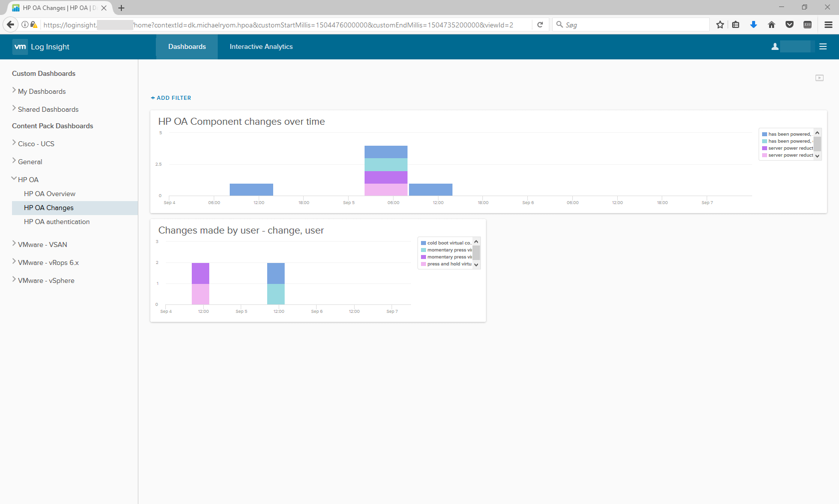Click blue 'has been powered' legend swatch
Image resolution: width=839 pixels, height=504 pixels.
pyautogui.click(x=764, y=134)
